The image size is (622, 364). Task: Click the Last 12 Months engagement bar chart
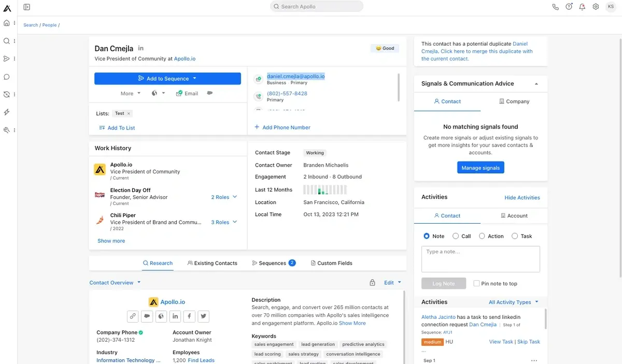325,190
